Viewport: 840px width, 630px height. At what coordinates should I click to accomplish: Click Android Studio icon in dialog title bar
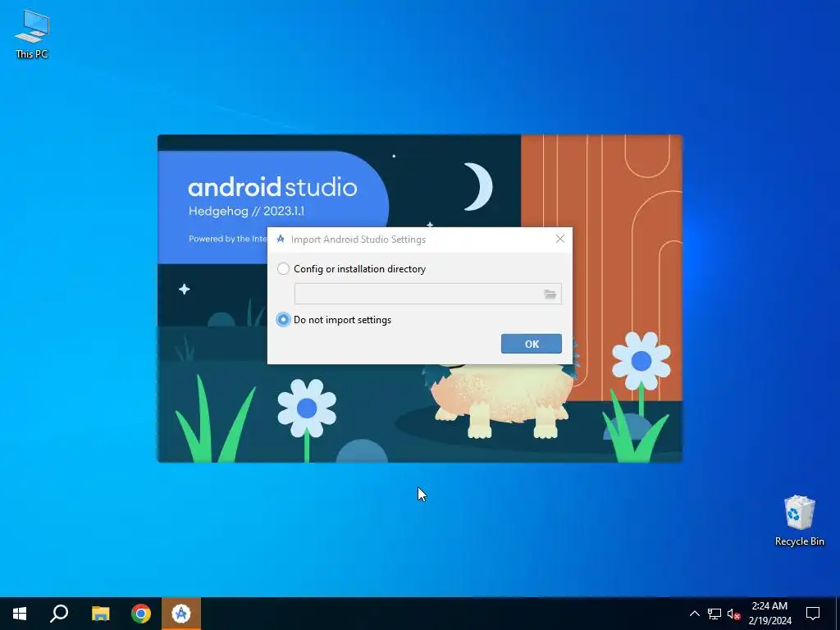[x=281, y=239]
